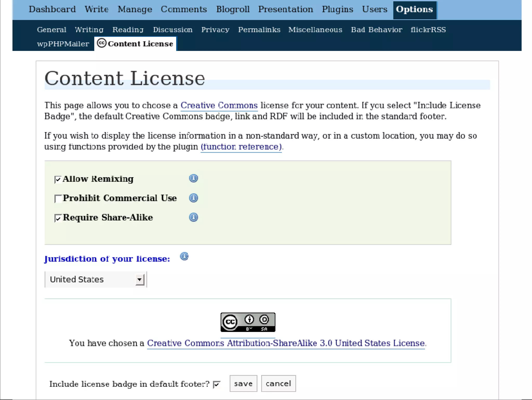The image size is (532, 400).
Task: Uncheck the Allow Remixing checkbox
Action: pyautogui.click(x=58, y=179)
